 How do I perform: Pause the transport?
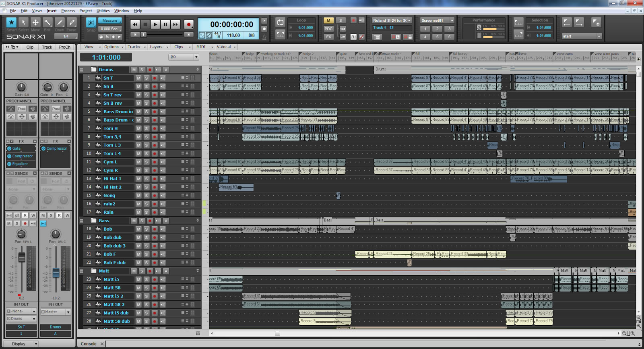[165, 25]
